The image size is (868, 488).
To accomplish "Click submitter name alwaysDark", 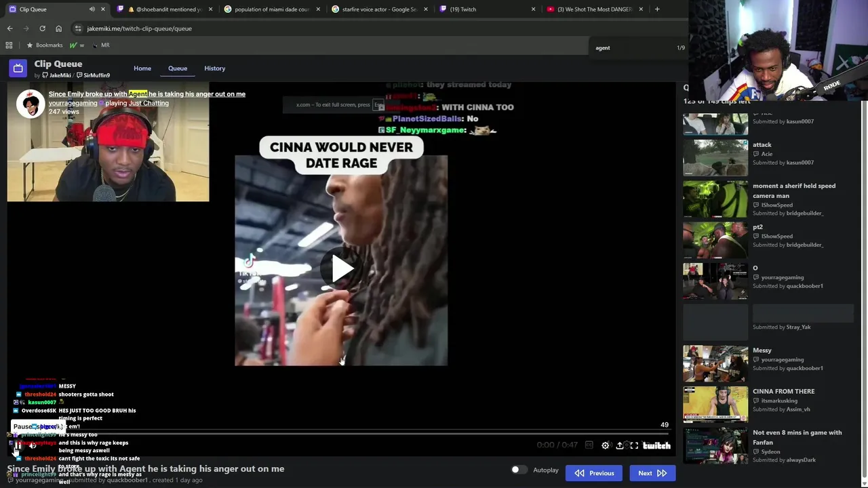I will [801, 460].
